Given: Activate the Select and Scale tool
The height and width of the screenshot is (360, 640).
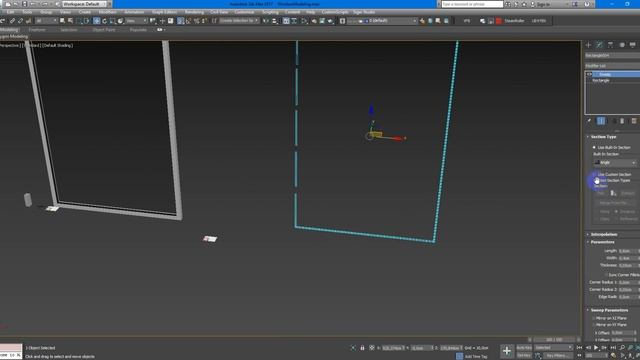Looking at the screenshot, I should point(112,21).
